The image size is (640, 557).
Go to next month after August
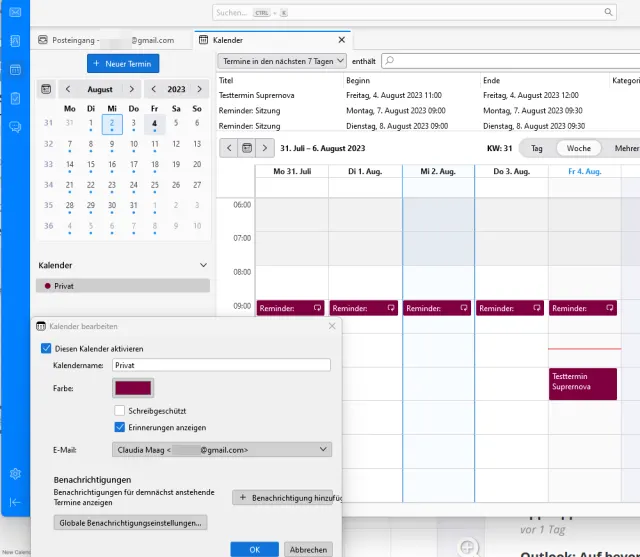pyautogui.click(x=131, y=89)
